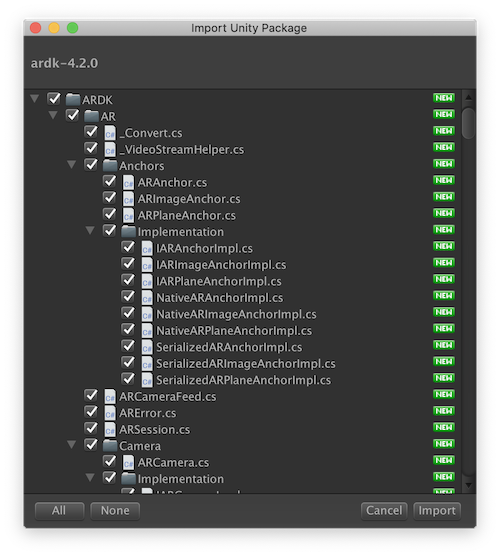
Task: Click the vertical scrollbar thumb
Action: 468,123
